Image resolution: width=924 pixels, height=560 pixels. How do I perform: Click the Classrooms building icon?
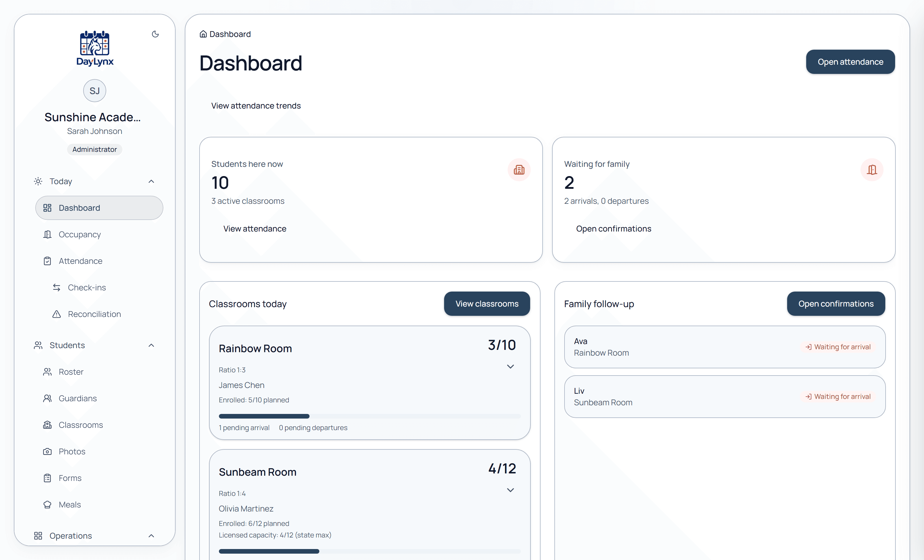point(47,425)
